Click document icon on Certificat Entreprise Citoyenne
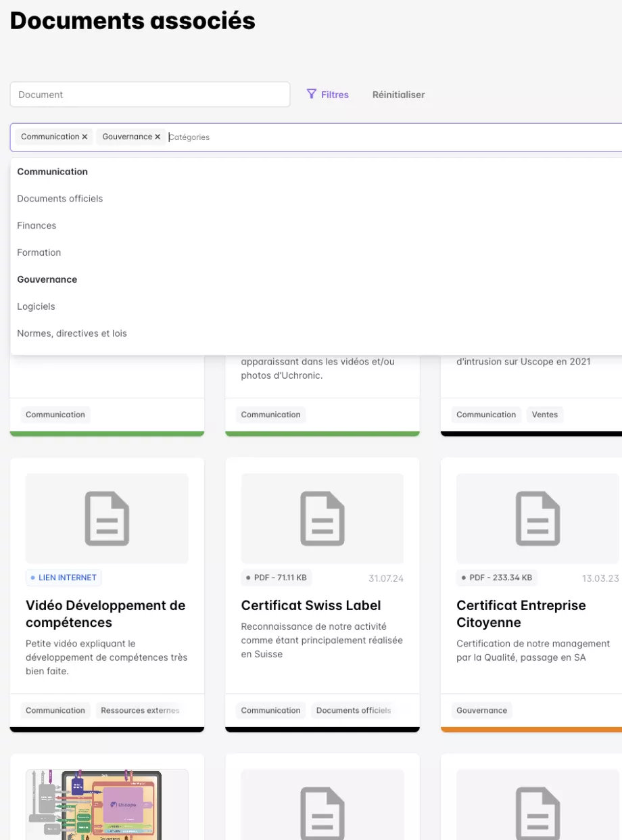This screenshot has width=622, height=840. (x=537, y=519)
